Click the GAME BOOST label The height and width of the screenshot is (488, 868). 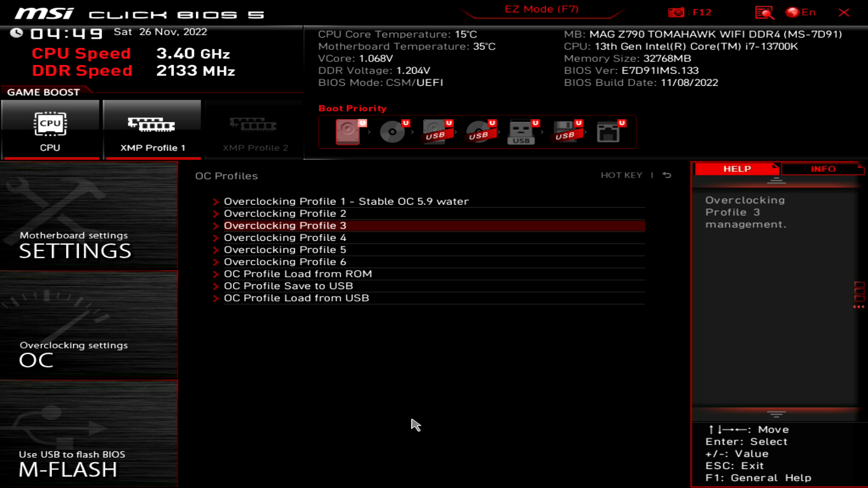[43, 92]
